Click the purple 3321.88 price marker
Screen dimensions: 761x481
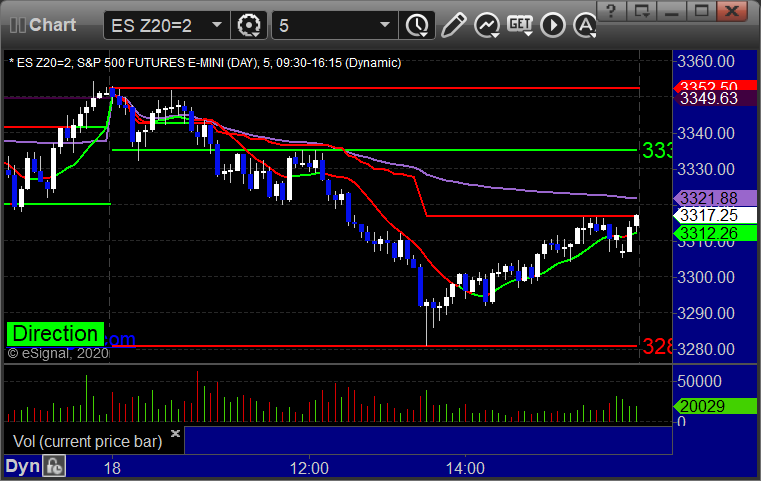(715, 198)
